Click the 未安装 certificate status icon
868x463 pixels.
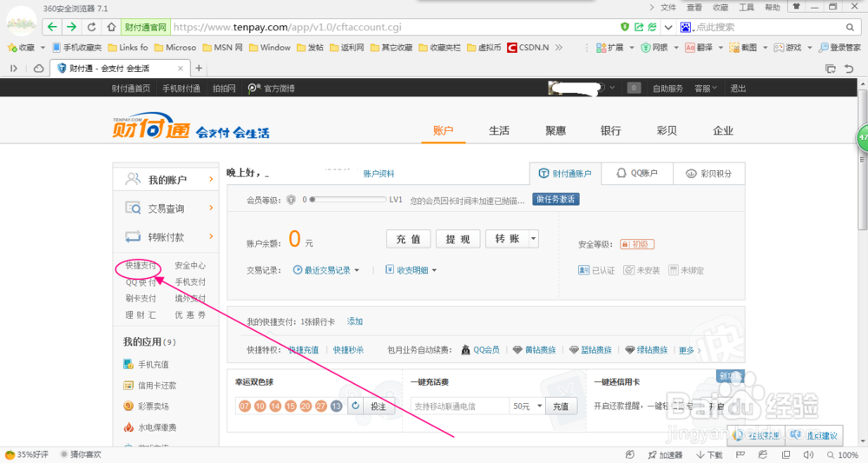click(628, 270)
